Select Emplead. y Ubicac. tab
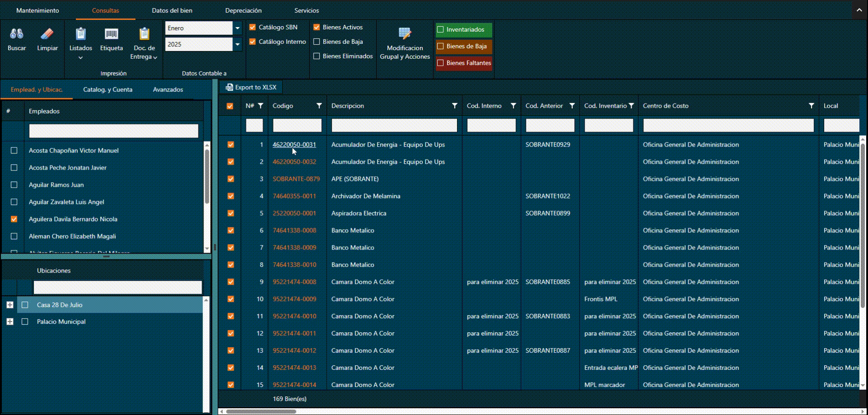 pyautogui.click(x=37, y=90)
